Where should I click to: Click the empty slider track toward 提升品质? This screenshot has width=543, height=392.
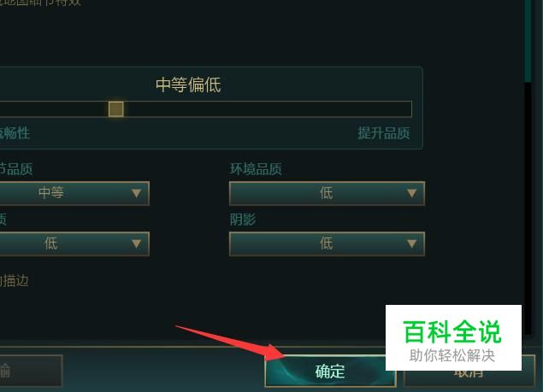click(268, 109)
